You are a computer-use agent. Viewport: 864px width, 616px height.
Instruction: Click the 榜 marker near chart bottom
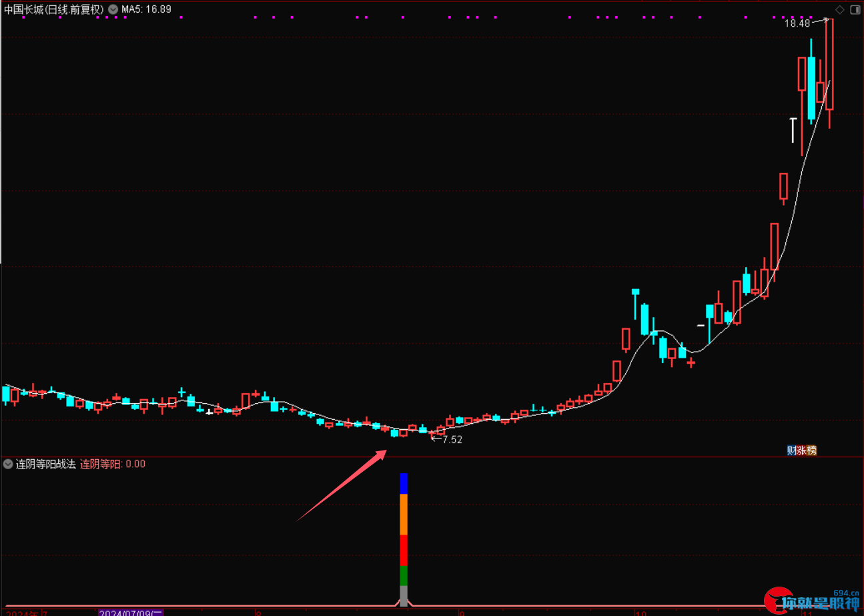pyautogui.click(x=811, y=450)
